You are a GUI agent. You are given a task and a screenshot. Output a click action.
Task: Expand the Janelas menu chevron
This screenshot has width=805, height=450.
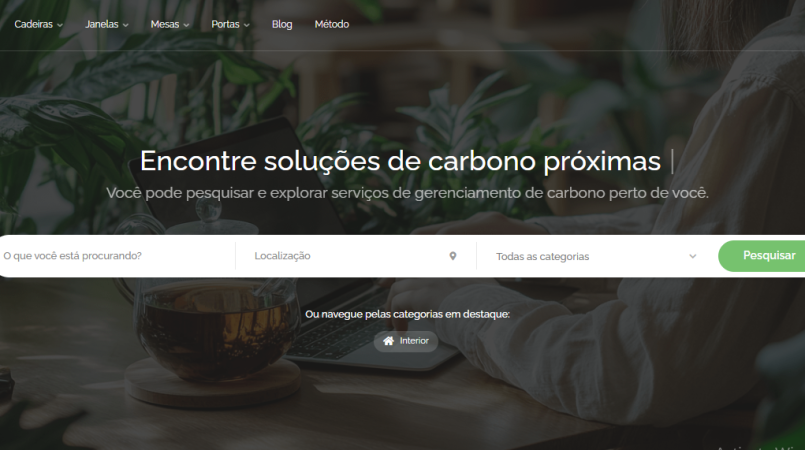(x=126, y=25)
